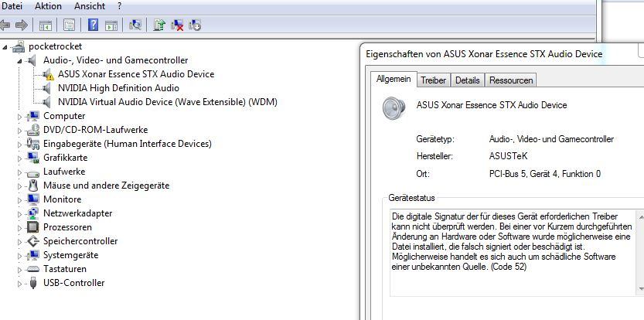Click the action pane toggle toolbar icon
This screenshot has height=320, width=644.
(111, 26)
